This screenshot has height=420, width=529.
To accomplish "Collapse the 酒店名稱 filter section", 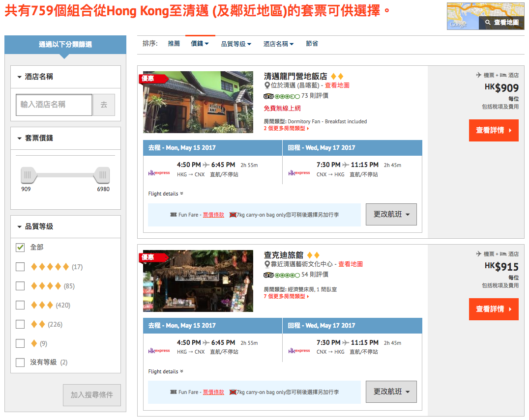I will point(65,77).
